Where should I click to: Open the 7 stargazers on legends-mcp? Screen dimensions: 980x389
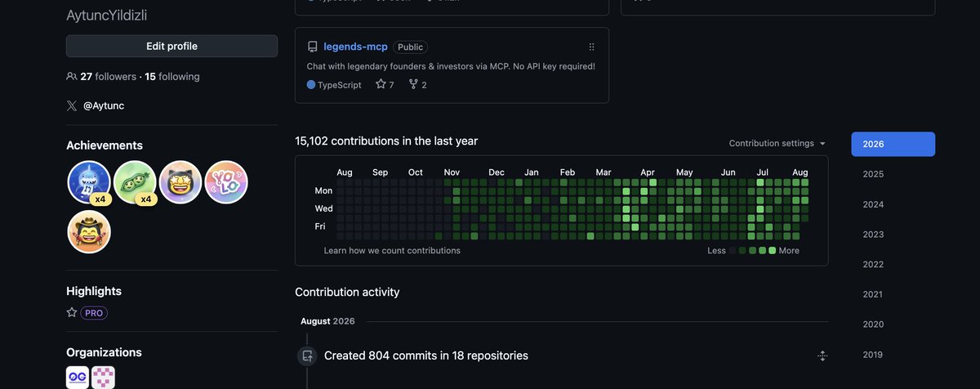coord(385,85)
